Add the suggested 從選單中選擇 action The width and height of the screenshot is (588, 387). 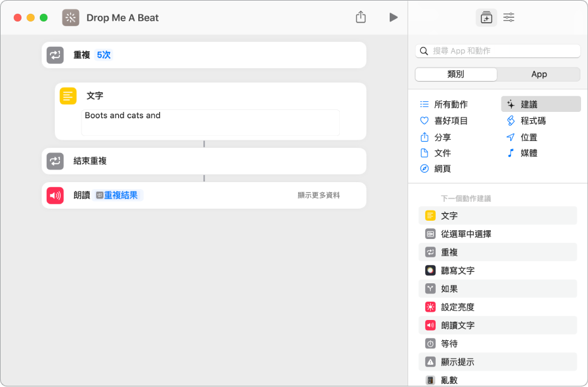(498, 234)
